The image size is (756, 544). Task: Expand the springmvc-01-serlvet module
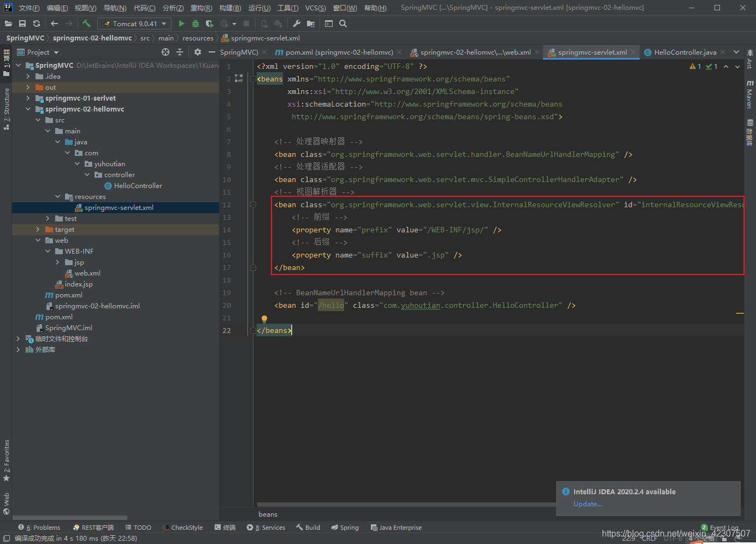28,98
